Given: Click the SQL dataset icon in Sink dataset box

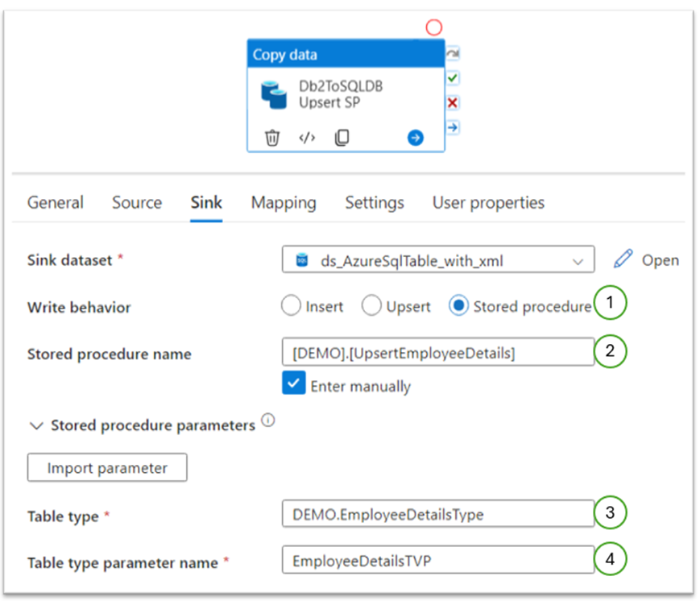Looking at the screenshot, I should tap(302, 259).
